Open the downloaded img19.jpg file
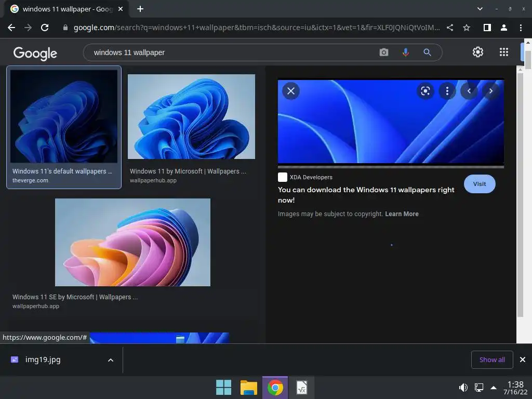Screen dimensions: 532x399 43,360
